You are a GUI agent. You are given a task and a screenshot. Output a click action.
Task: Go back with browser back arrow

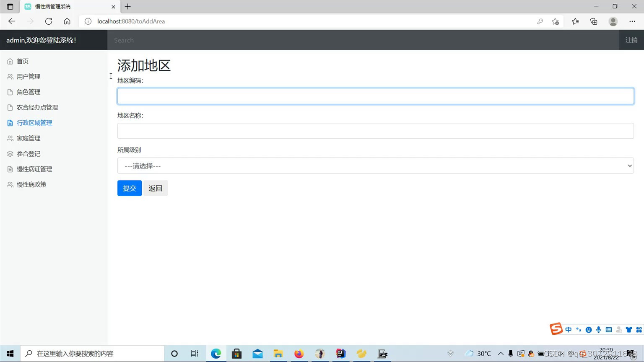pos(12,21)
